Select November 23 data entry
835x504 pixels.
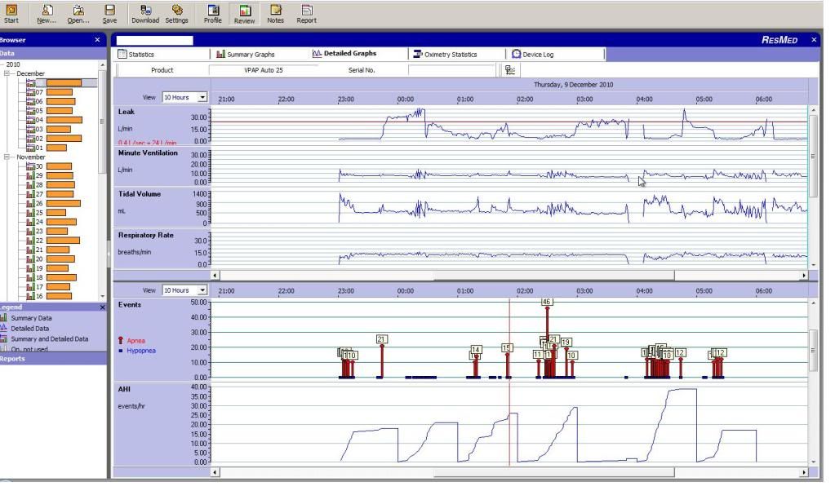pos(47,231)
